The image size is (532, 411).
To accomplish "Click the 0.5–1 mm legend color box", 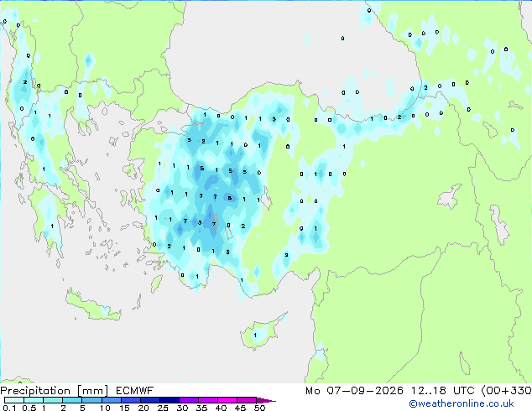I will pyautogui.click(x=34, y=400).
